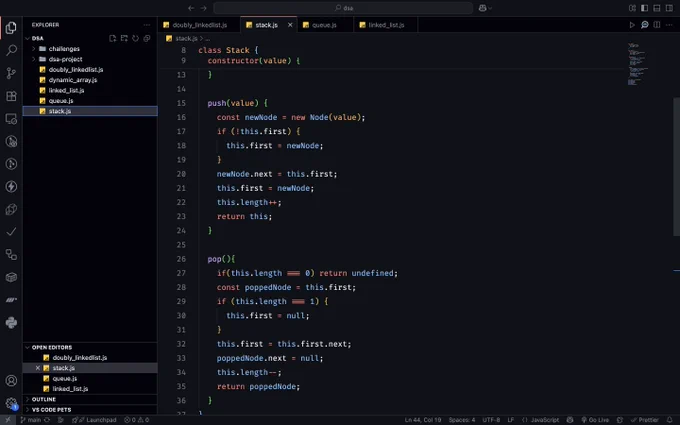The height and width of the screenshot is (425, 680).
Task: Open Explorer views and more actions menu
Action: point(147,25)
